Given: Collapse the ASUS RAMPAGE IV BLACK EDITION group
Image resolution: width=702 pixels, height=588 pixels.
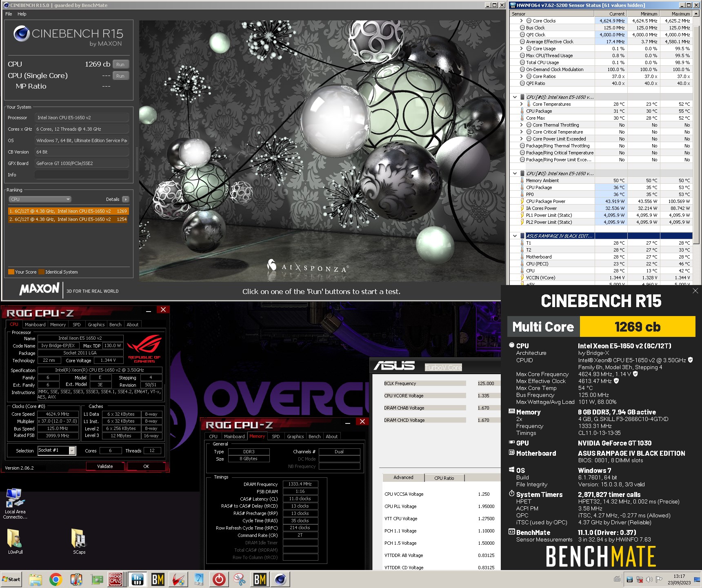Looking at the screenshot, I should 515,236.
